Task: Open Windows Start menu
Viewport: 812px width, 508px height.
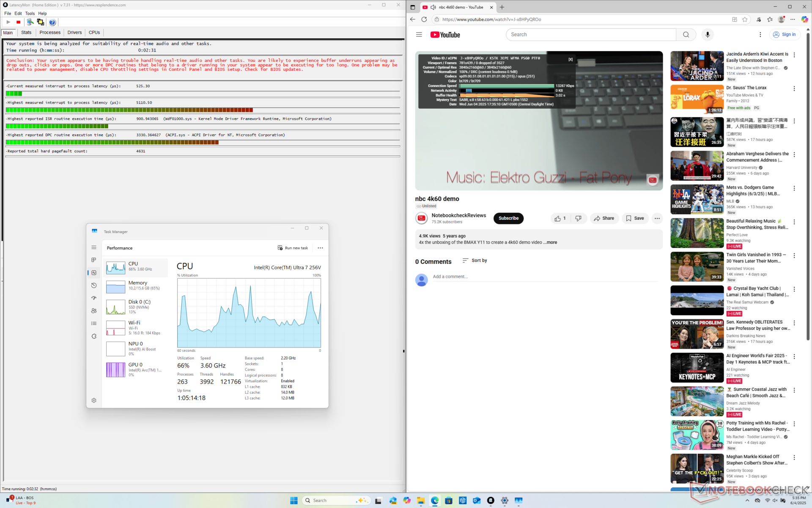Action: coord(294,500)
